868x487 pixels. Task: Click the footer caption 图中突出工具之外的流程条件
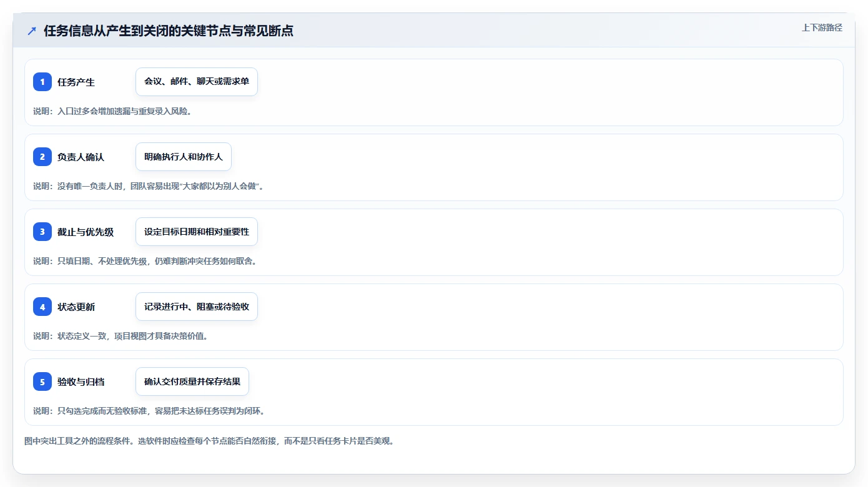coord(209,441)
